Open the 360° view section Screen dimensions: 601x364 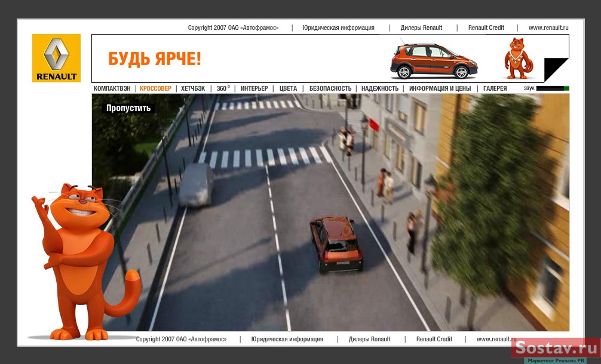point(223,88)
